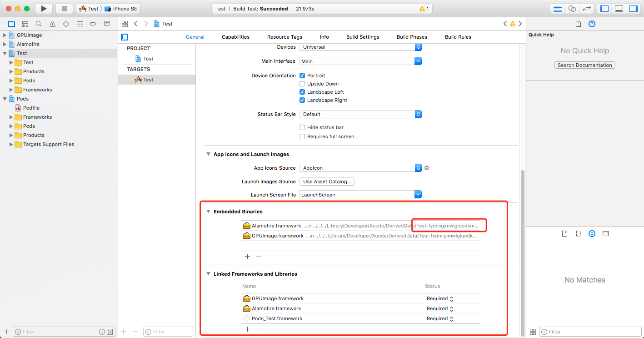This screenshot has height=338, width=644.
Task: Select the iPhone SE run destination
Action: (x=121, y=9)
